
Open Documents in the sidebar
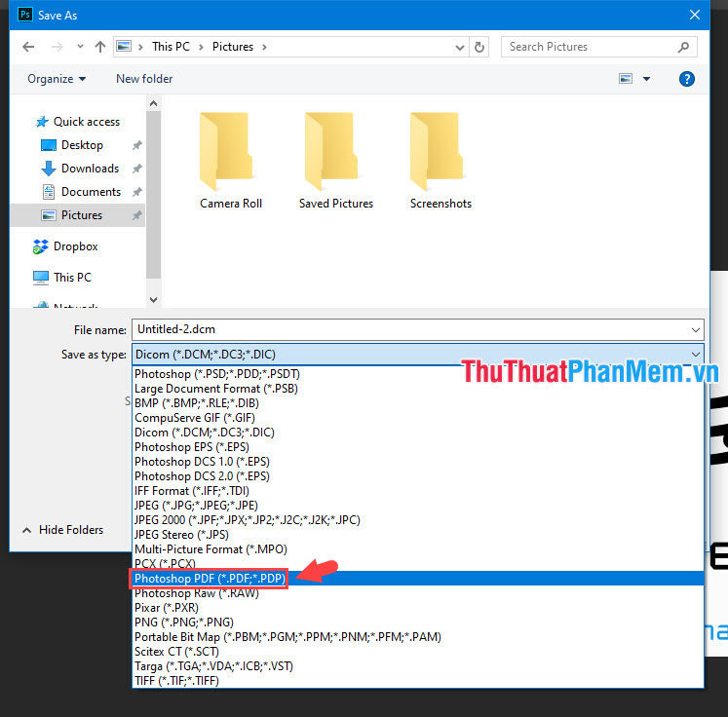point(82,192)
